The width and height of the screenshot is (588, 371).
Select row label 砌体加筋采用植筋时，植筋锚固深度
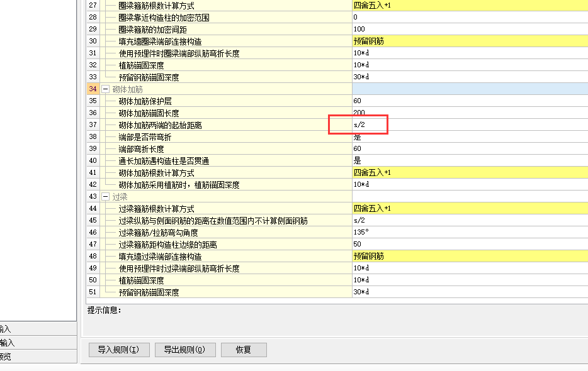tap(179, 185)
